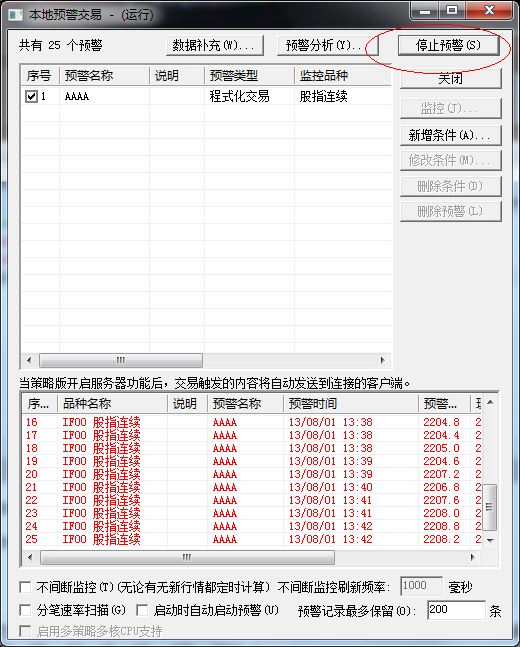Click the 删除条件(D) button
Image resolution: width=520 pixels, height=647 pixels.
click(451, 187)
